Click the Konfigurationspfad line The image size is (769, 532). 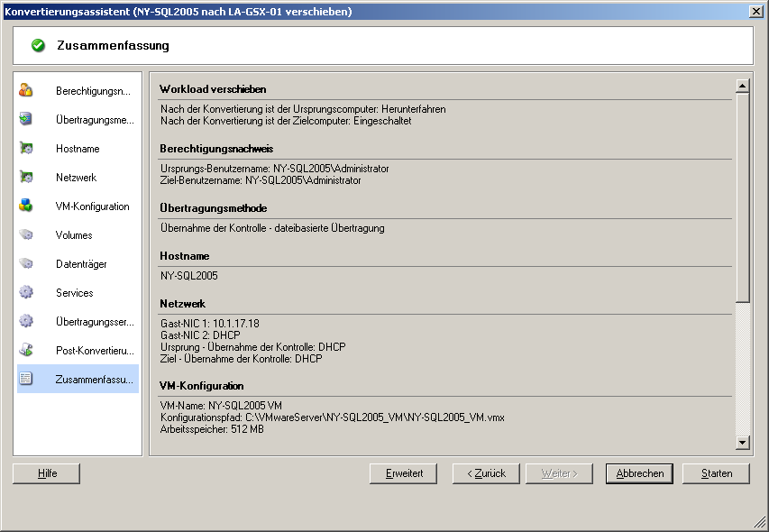333,417
